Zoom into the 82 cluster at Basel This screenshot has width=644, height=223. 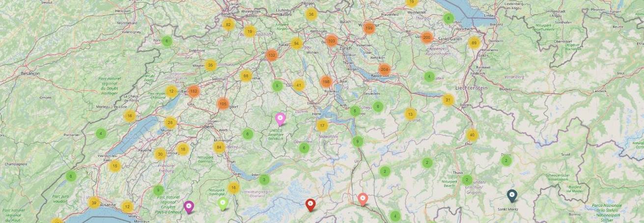tap(228, 25)
